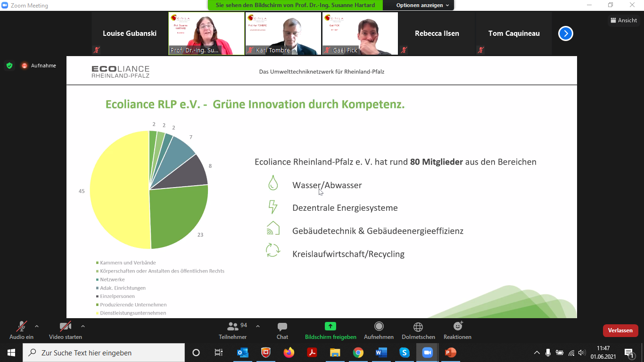Viewport: 644px width, 362px height.
Task: Click Gebäudetechnik & Gebäudeenergieeffizienz text
Action: pyautogui.click(x=378, y=231)
